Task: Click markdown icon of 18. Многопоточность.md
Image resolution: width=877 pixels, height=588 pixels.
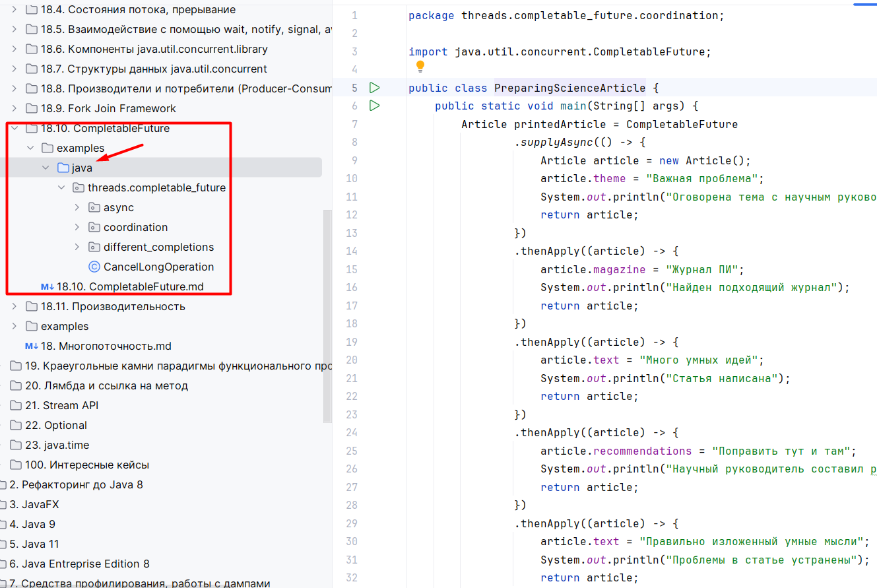Action: pyautogui.click(x=32, y=346)
